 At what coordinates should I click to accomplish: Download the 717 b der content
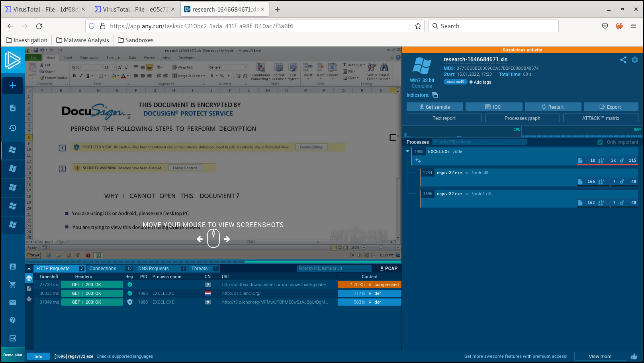click(370, 293)
